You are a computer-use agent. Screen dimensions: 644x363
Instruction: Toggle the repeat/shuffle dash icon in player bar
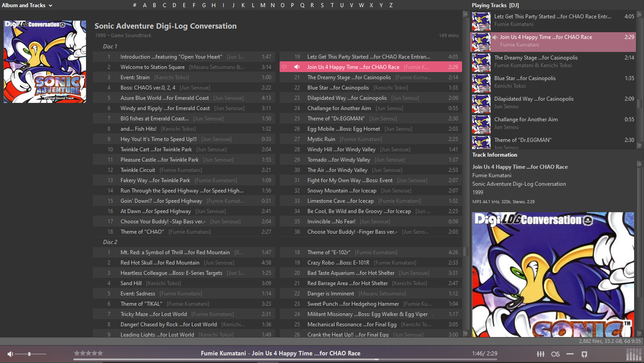click(x=570, y=354)
